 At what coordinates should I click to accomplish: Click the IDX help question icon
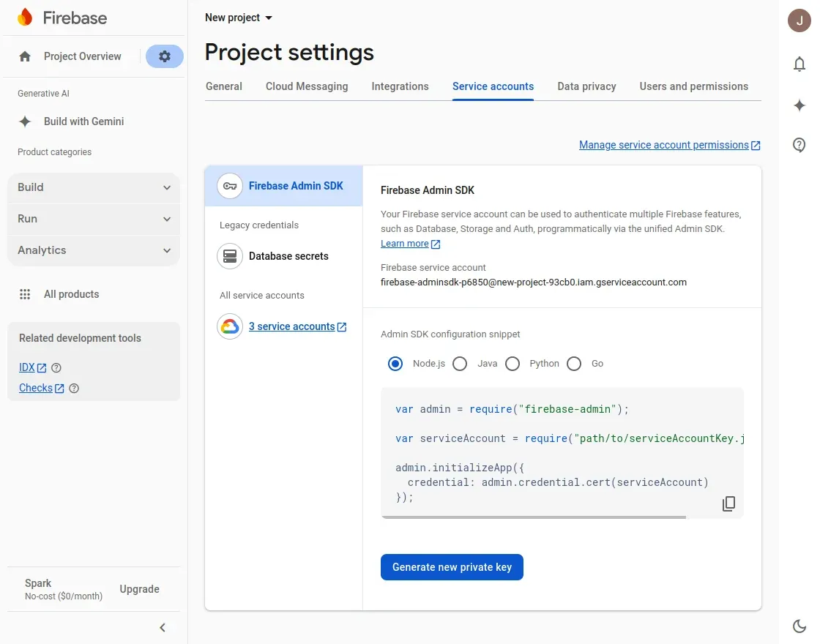coord(56,368)
